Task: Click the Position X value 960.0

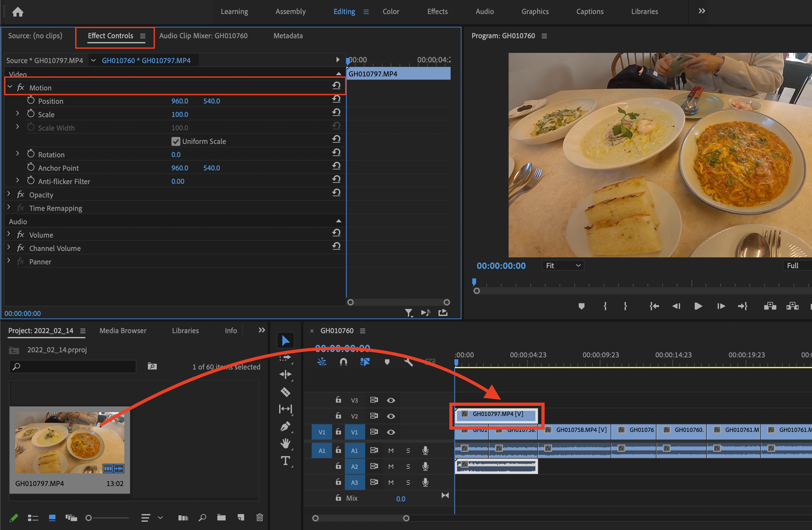Action: coord(179,101)
